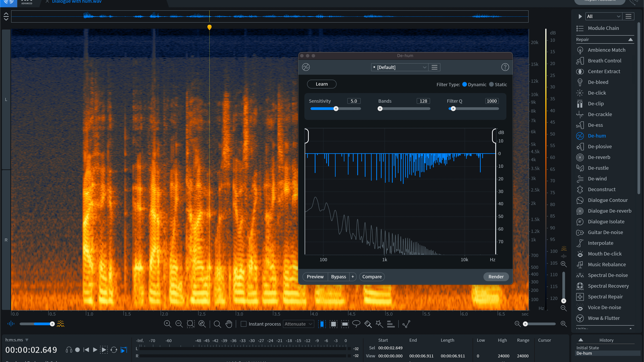Screen dimensions: 644x362
Task: Click Render button to apply De-hum
Action: coord(496,276)
